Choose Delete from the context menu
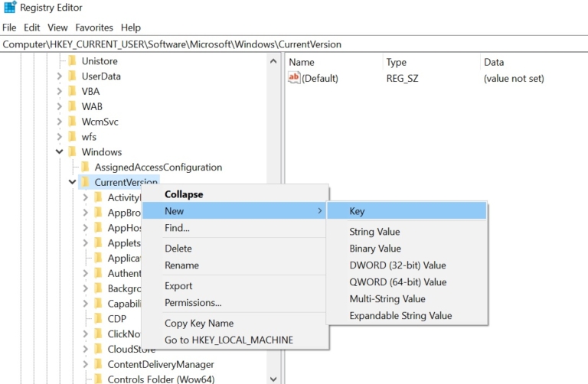The width and height of the screenshot is (588, 384). 236,249
